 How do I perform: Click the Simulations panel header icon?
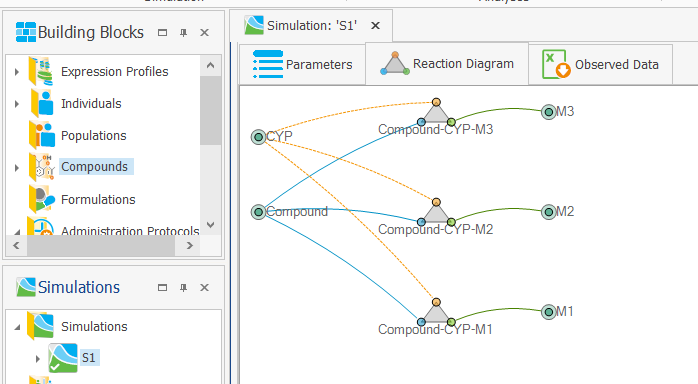pyautogui.click(x=26, y=287)
